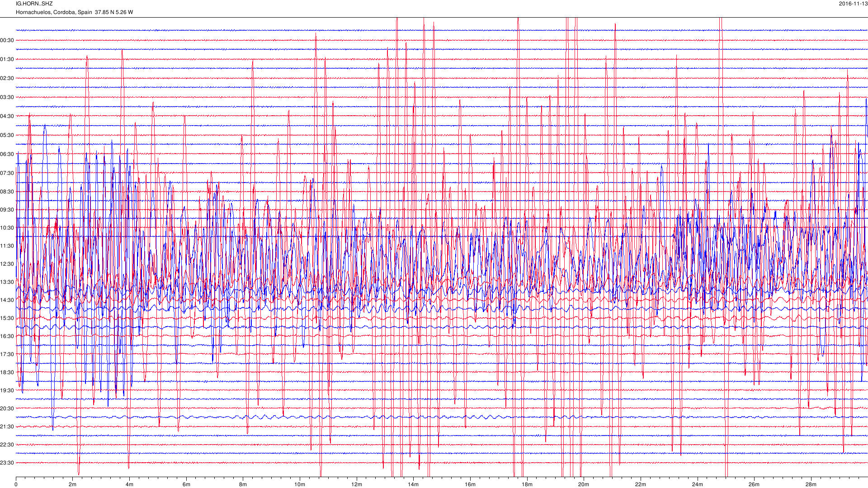
Task: Click the 28m mark on time axis
Action: (x=811, y=484)
